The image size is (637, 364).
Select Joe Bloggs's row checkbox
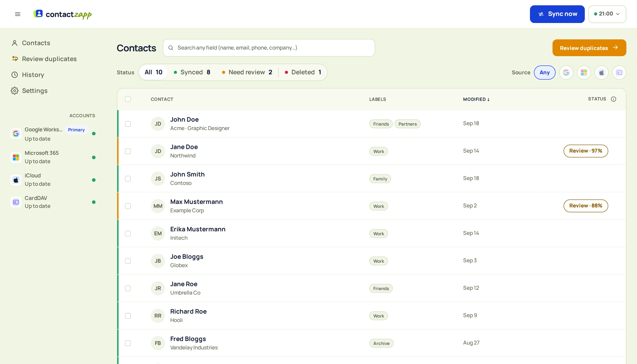tap(128, 261)
